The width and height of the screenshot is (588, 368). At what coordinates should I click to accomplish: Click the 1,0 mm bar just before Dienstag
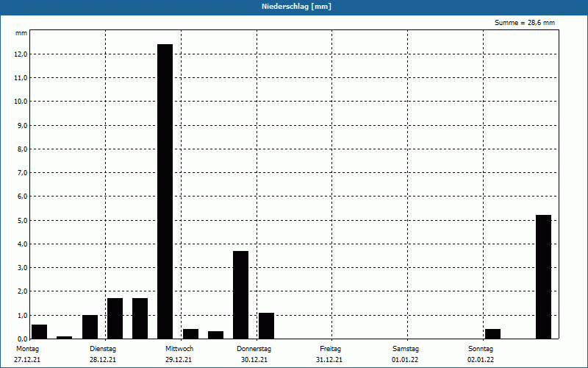point(90,327)
